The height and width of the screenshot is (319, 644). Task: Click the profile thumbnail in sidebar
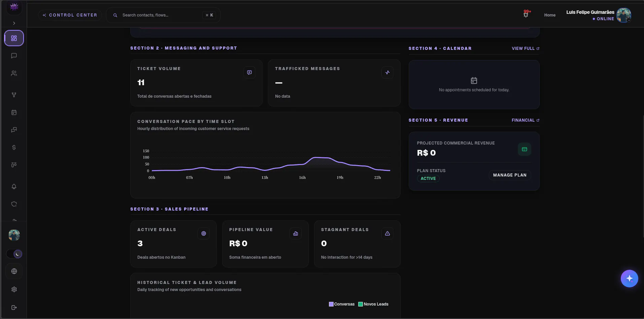coord(14,235)
